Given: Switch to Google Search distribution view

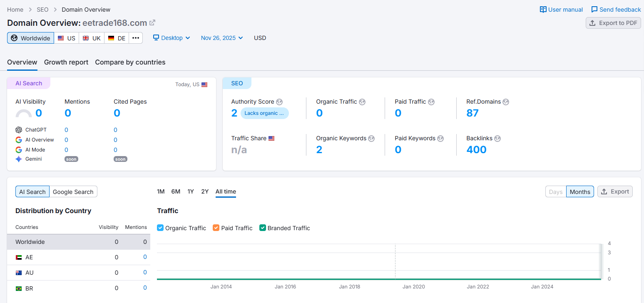Looking at the screenshot, I should coord(73,192).
